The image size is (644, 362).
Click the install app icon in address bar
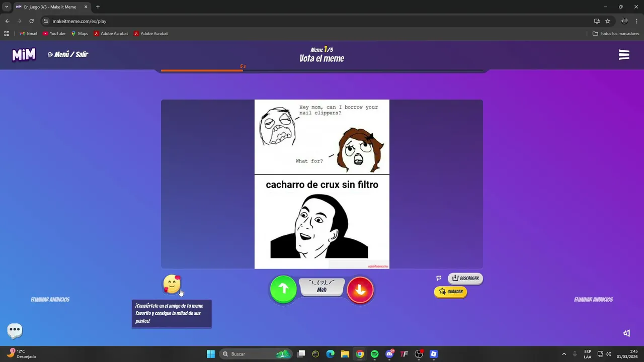(x=597, y=21)
